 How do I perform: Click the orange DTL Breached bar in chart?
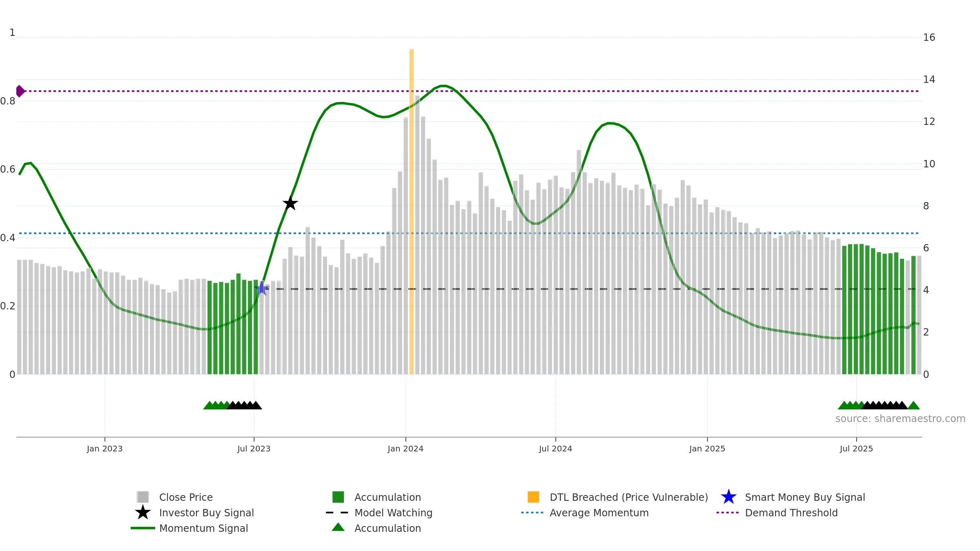click(412, 211)
